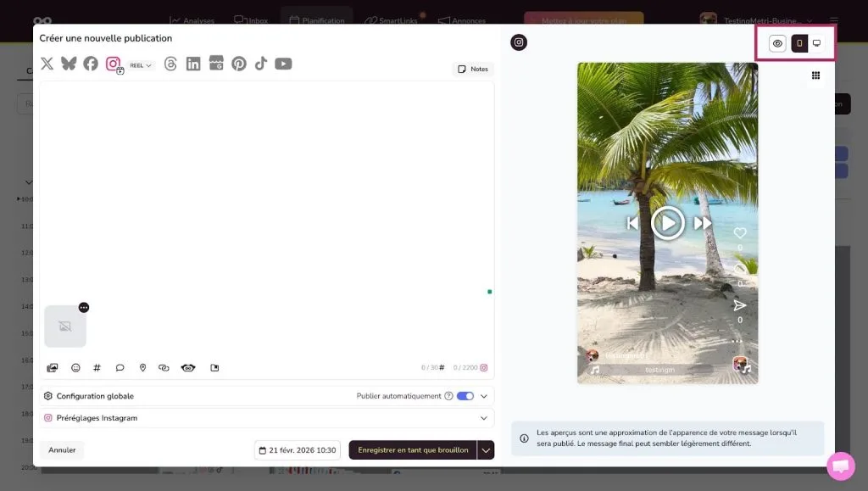
Task: Open the REEL post type dropdown
Action: (x=141, y=65)
